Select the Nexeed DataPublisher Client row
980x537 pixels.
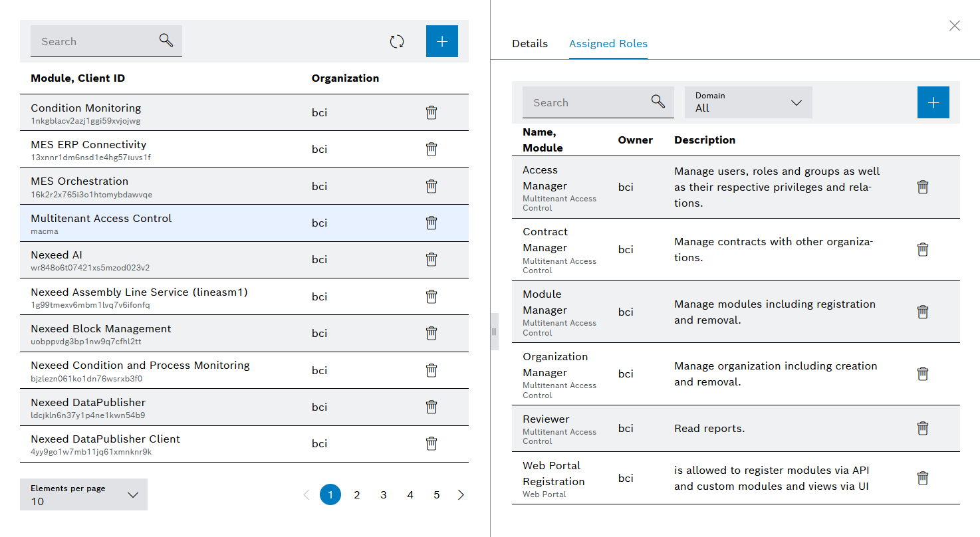244,444
